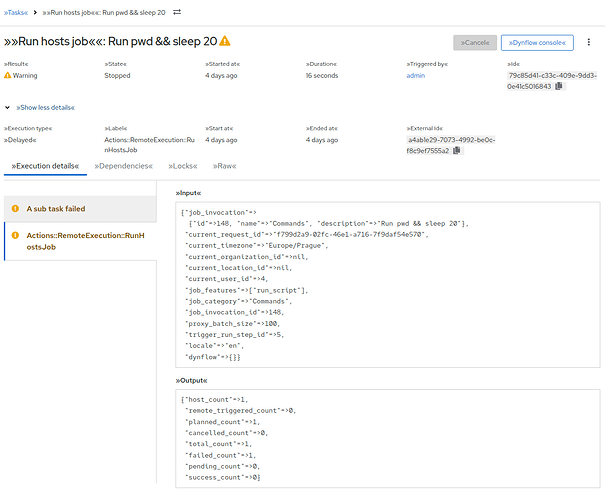
Task: Click the warning triangle beside the job title
Action: [x=225, y=41]
